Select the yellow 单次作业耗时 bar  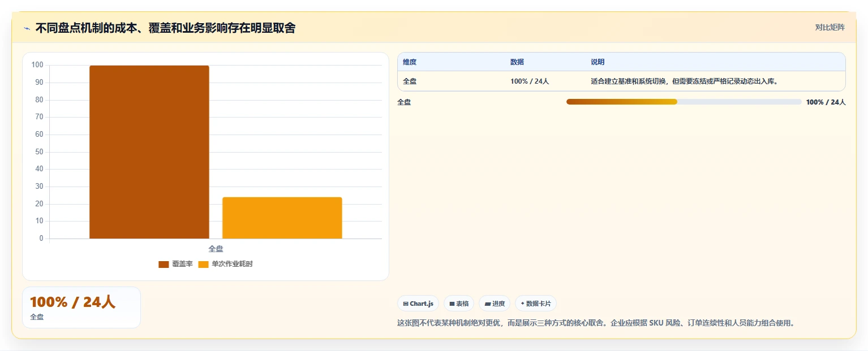[x=282, y=218]
